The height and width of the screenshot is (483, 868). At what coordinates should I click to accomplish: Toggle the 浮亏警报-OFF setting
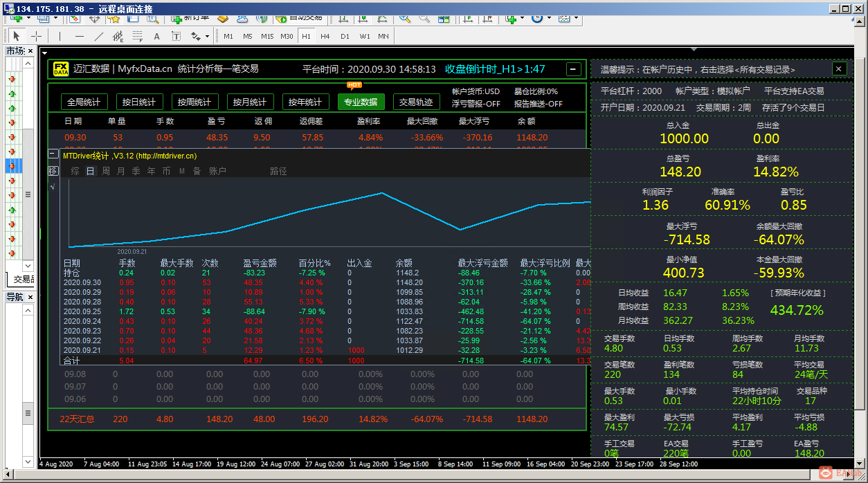pyautogui.click(x=476, y=104)
